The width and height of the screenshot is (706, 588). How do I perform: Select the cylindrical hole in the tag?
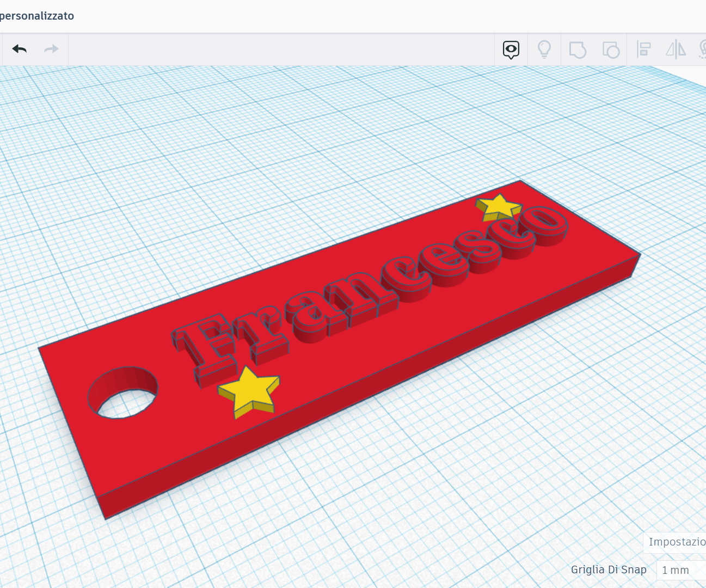(122, 393)
